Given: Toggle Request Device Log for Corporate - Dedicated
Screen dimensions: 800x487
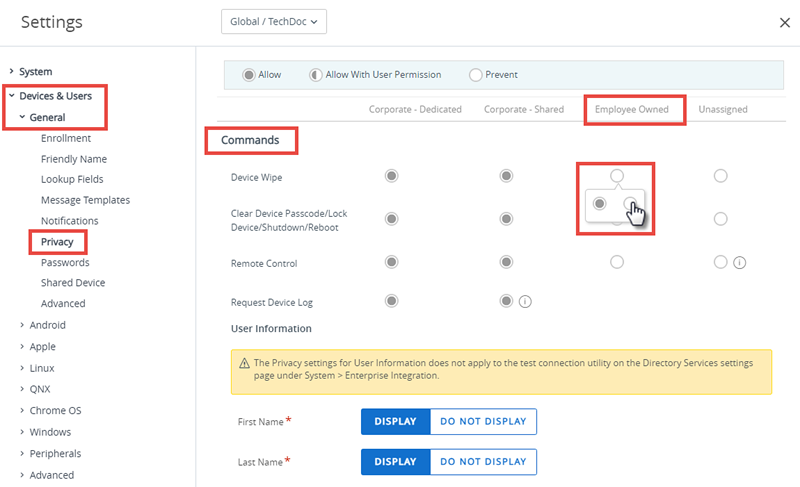Looking at the screenshot, I should 391,301.
